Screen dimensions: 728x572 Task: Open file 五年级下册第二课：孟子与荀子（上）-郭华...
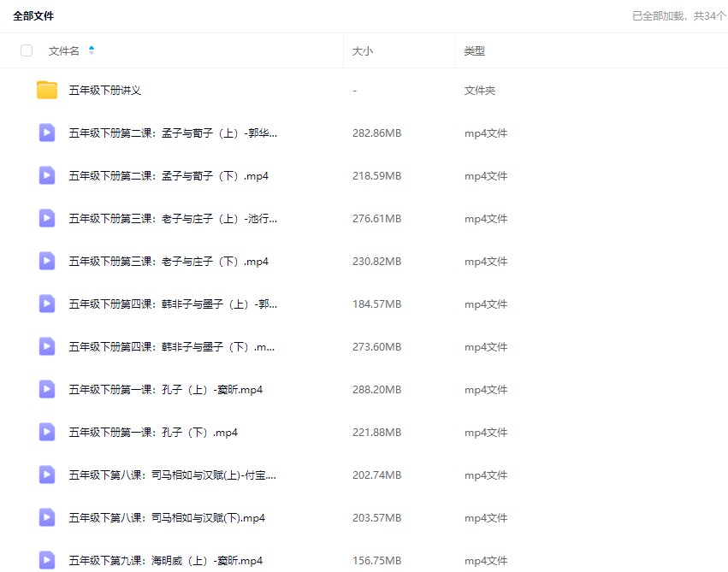tap(173, 133)
